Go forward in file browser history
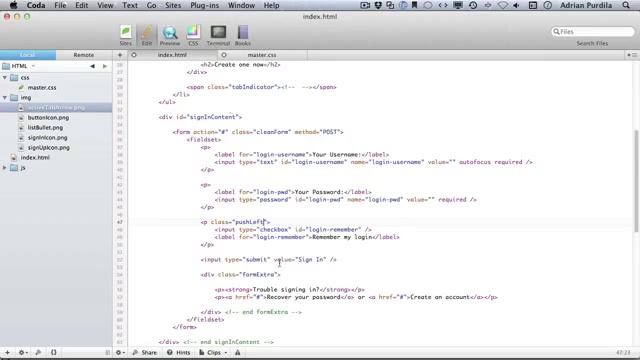The height and width of the screenshot is (360, 640). [x=105, y=66]
